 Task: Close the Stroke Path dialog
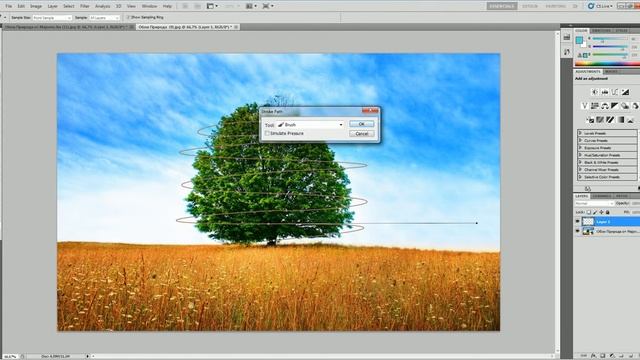pos(370,111)
